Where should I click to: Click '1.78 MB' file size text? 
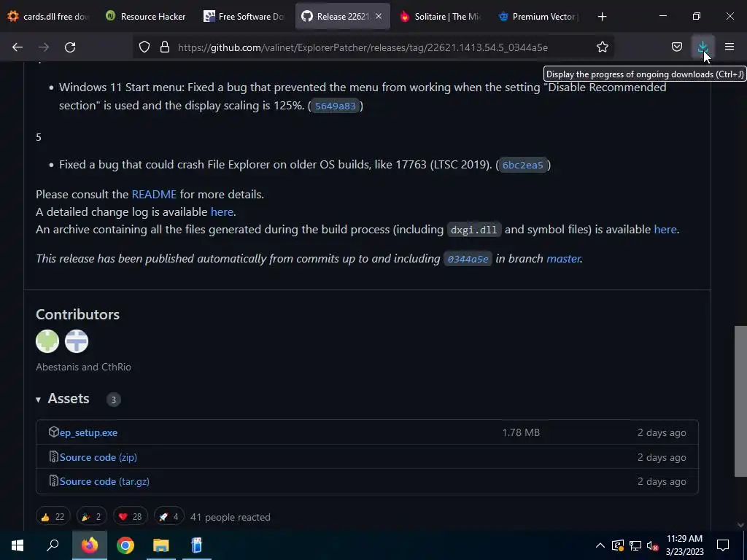tap(521, 432)
